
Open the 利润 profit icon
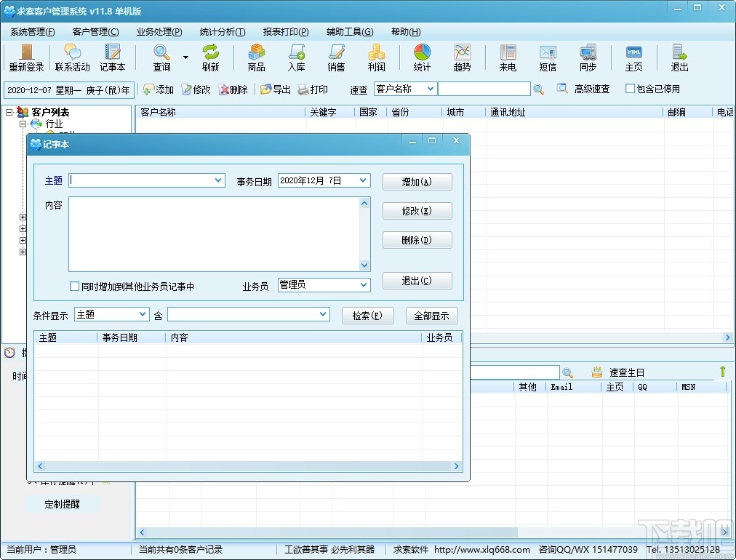tap(377, 57)
